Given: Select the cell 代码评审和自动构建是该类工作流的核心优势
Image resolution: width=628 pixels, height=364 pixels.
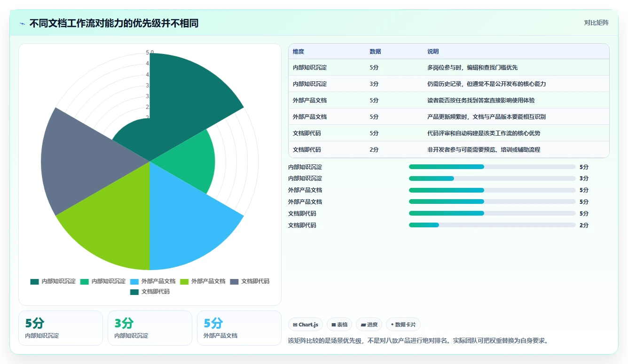Looking at the screenshot, I should (484, 133).
